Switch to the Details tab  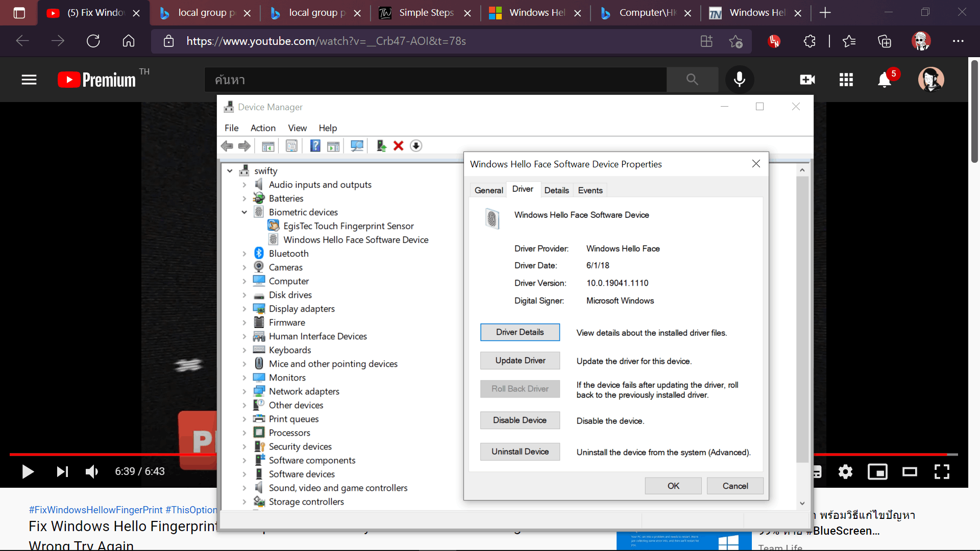point(556,190)
